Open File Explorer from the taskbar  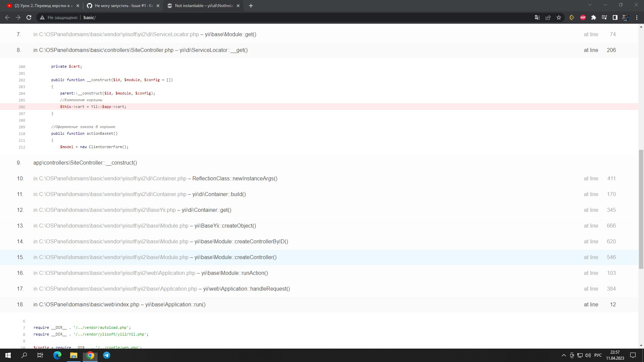73,355
